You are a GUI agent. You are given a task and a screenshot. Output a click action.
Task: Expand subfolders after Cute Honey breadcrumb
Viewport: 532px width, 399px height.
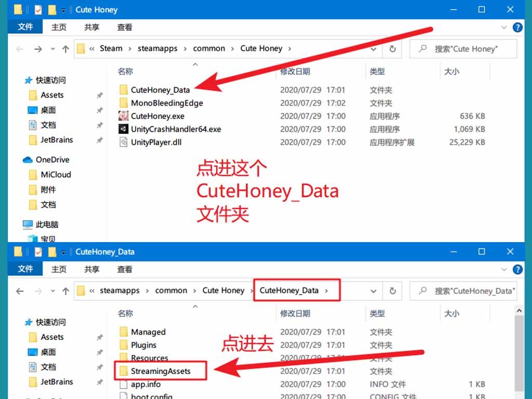(289, 49)
